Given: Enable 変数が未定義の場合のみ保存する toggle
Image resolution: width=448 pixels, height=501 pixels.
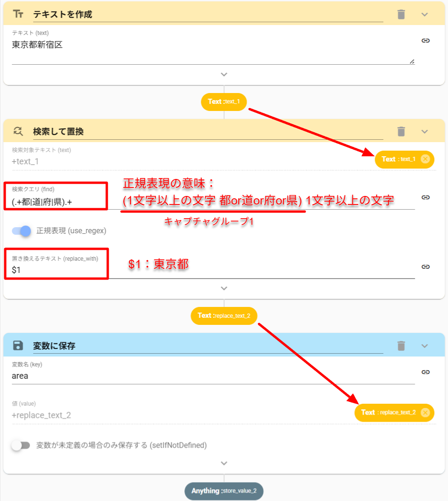Looking at the screenshot, I should point(21,445).
